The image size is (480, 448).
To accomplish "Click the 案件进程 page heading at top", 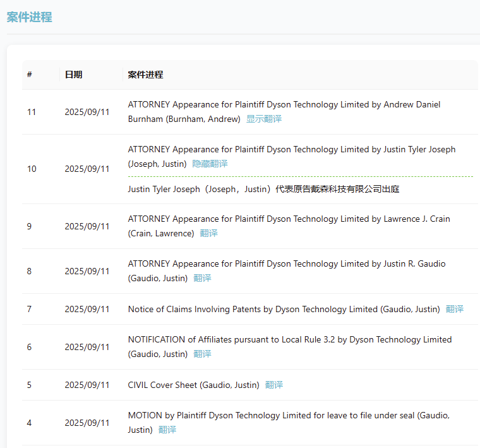I will [x=29, y=17].
